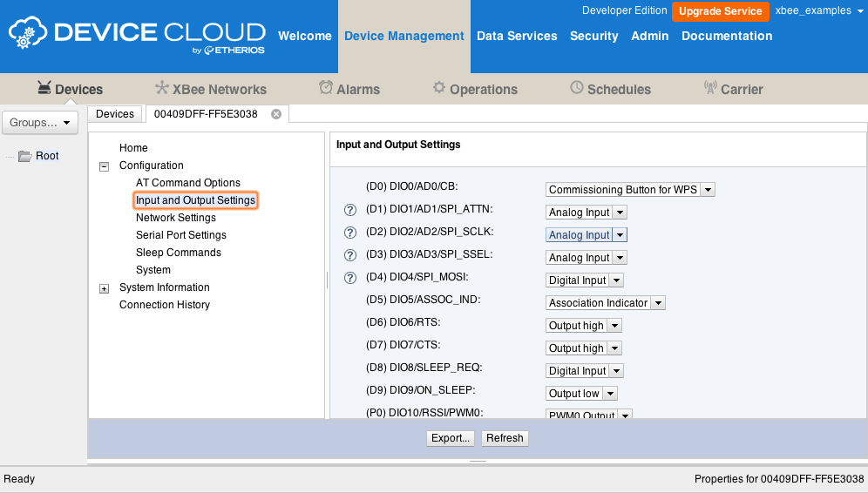Image resolution: width=868 pixels, height=493 pixels.
Task: Open the D9 Output low dropdown
Action: click(x=581, y=394)
